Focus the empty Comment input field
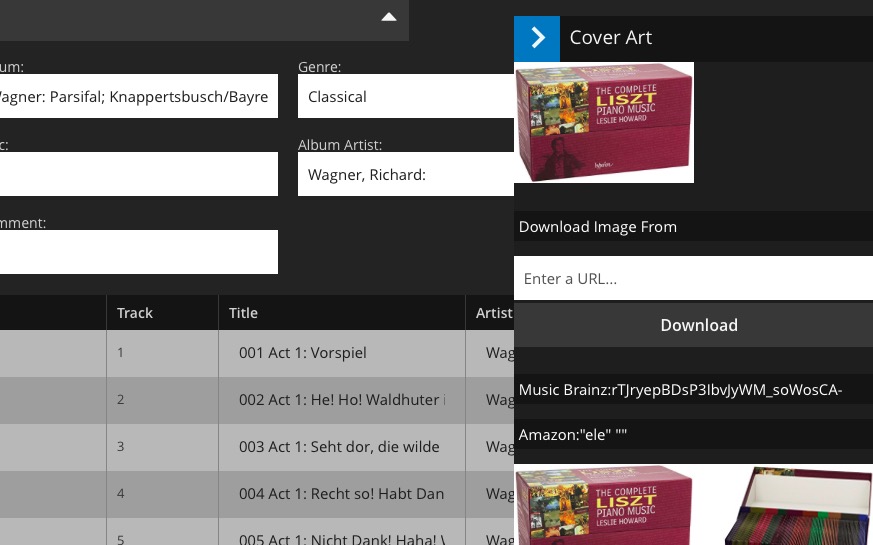Image resolution: width=873 pixels, height=545 pixels. (x=139, y=252)
